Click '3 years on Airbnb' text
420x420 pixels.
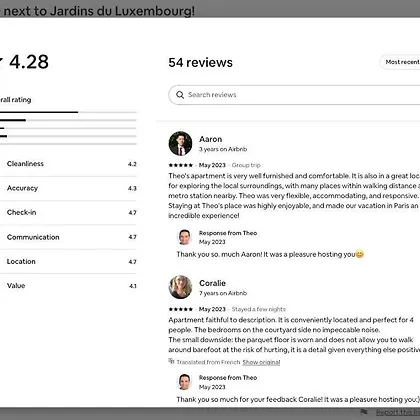coord(223,149)
